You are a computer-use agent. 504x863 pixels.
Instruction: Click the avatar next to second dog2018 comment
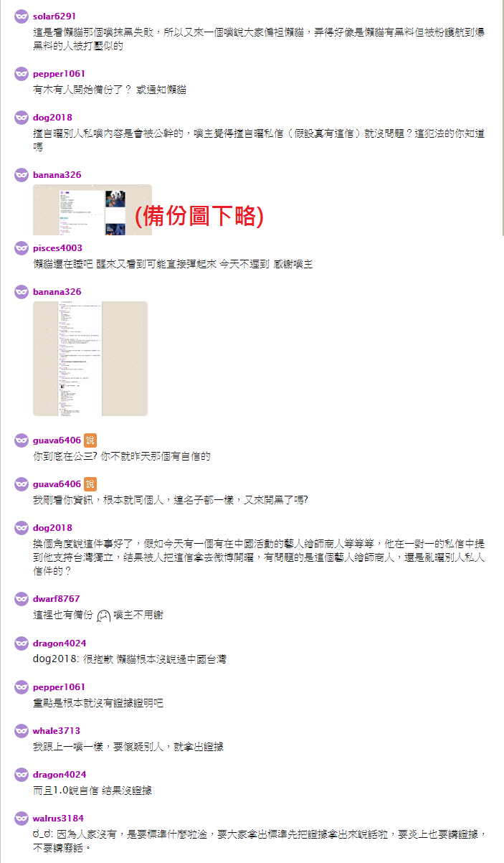(x=22, y=528)
